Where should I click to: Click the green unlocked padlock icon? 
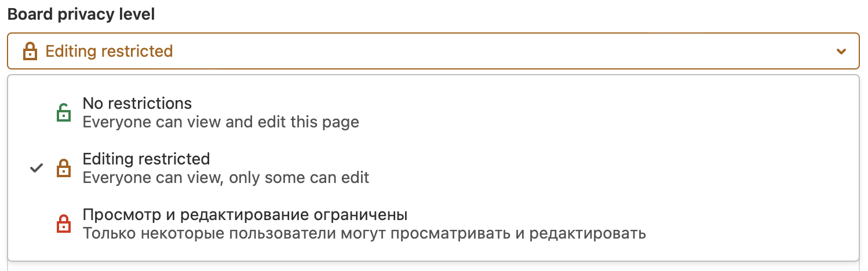point(63,113)
